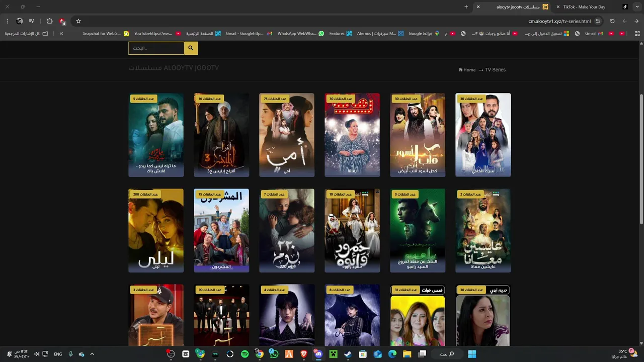
Task: Open the Microsoft تسجيل الدخول bookmark
Action: pos(546,34)
